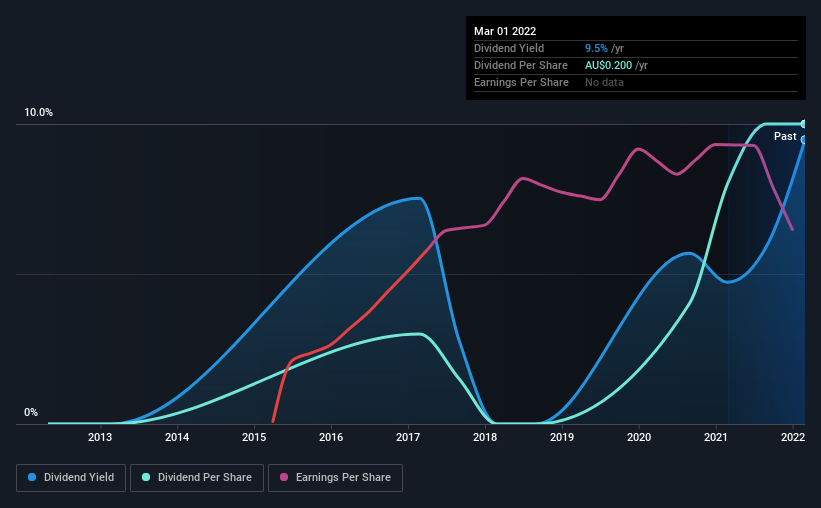The image size is (821, 508).
Task: Select the 2019 x-axis label
Action: click(x=562, y=437)
